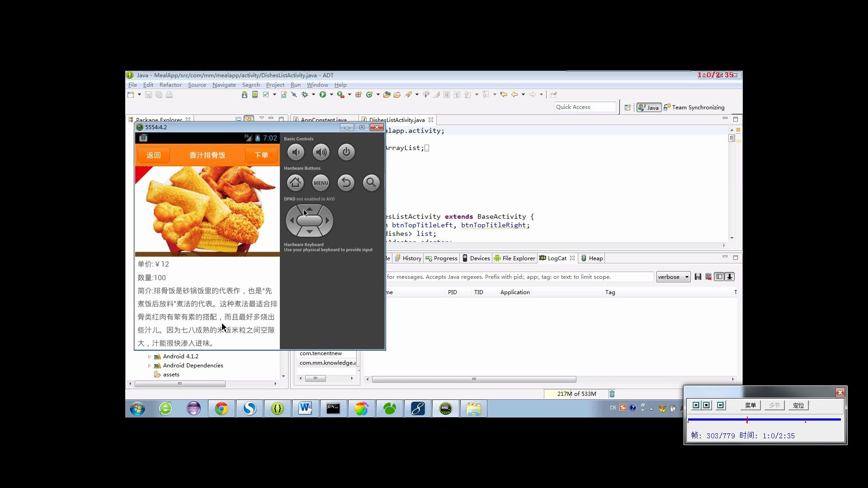Click the 菜单 button in player panel

point(750,405)
